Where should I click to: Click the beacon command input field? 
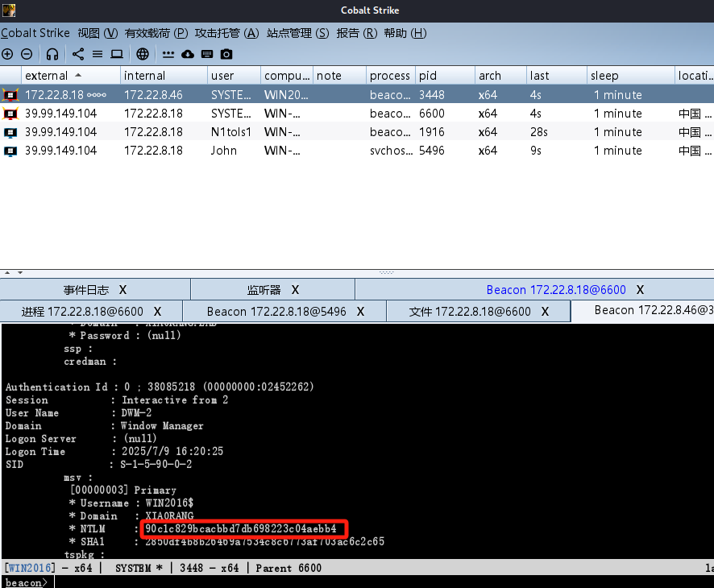(x=379, y=582)
